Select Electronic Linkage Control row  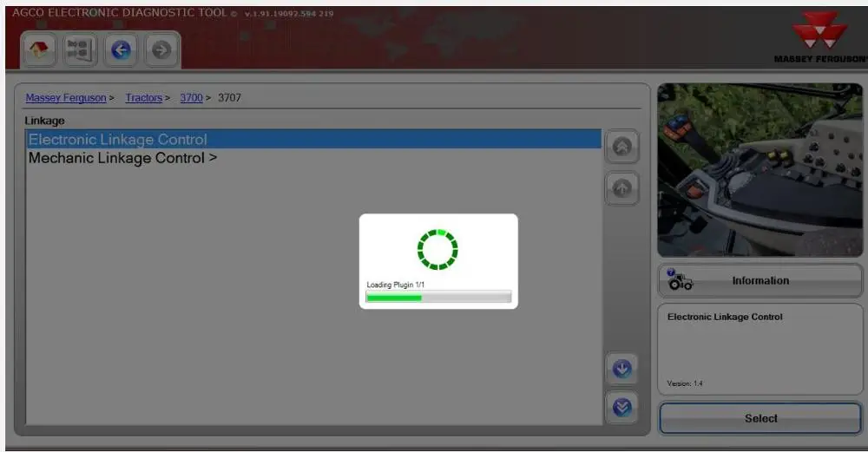[313, 140]
